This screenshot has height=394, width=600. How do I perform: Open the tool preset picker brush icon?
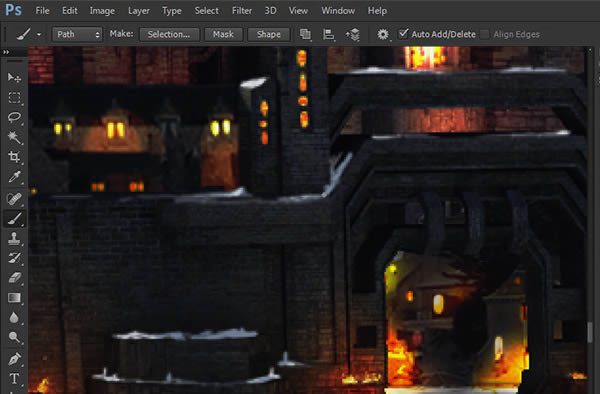24,34
